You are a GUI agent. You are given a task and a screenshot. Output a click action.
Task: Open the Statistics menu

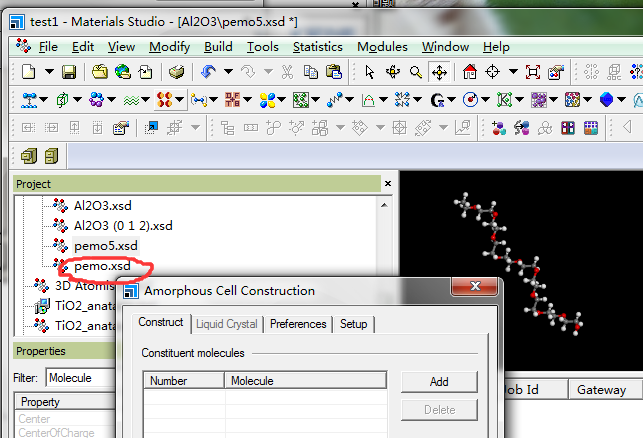coord(317,47)
